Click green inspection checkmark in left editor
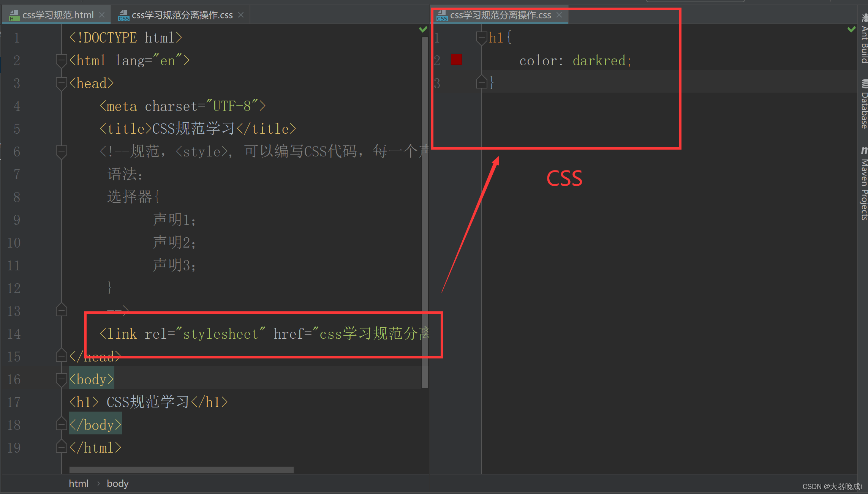Screen dimensions: 868x494 (423, 29)
